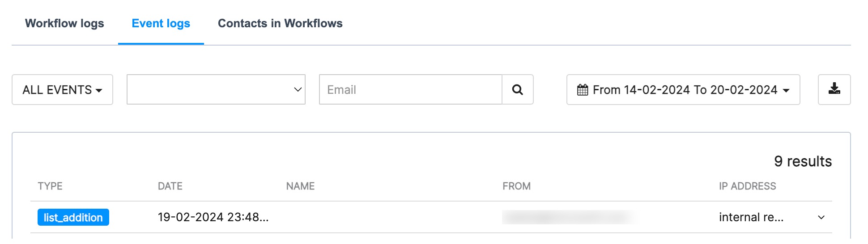The image size is (868, 244).
Task: Click the calendar icon in date range
Action: 583,90
